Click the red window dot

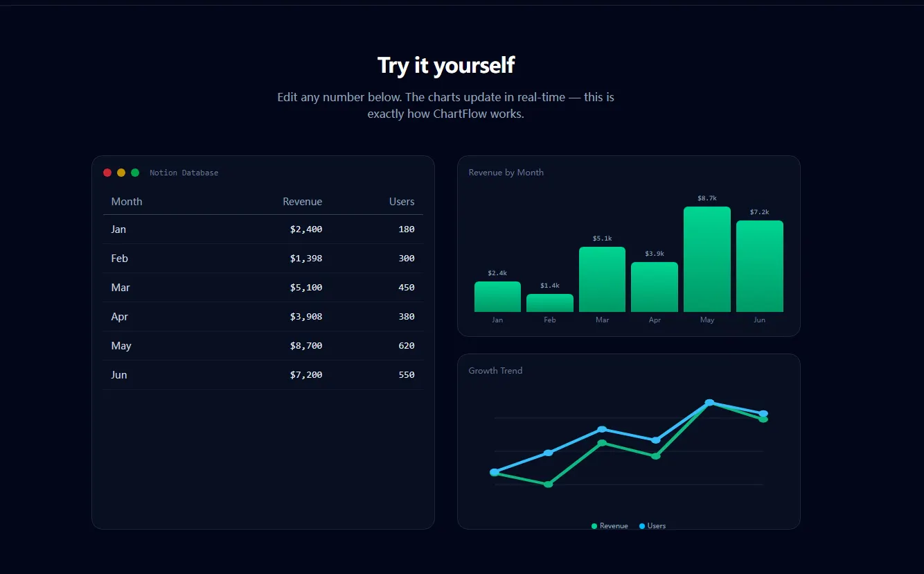click(107, 173)
